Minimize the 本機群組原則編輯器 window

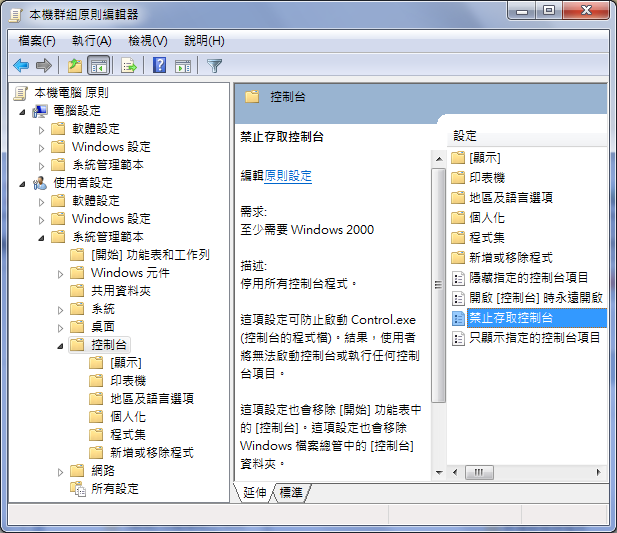point(522,11)
